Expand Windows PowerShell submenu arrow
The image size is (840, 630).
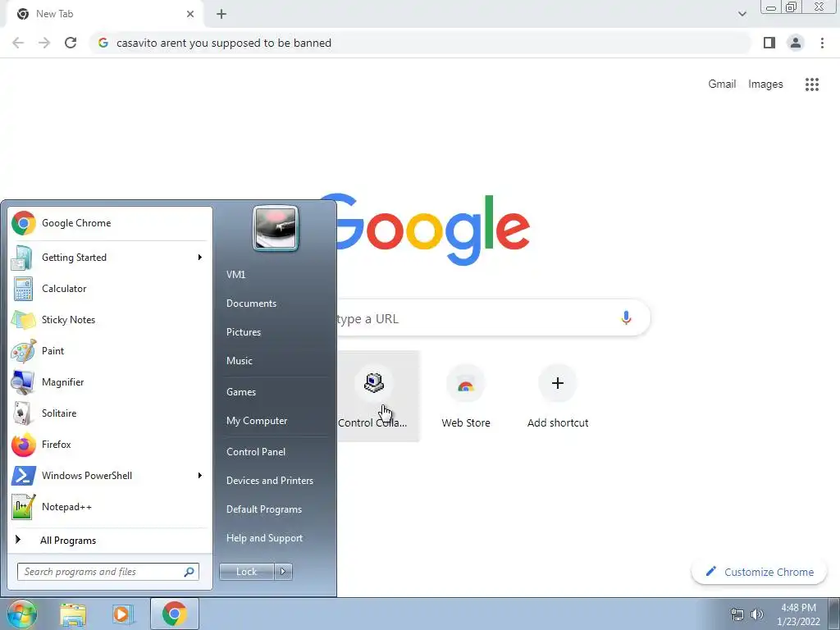pyautogui.click(x=200, y=476)
